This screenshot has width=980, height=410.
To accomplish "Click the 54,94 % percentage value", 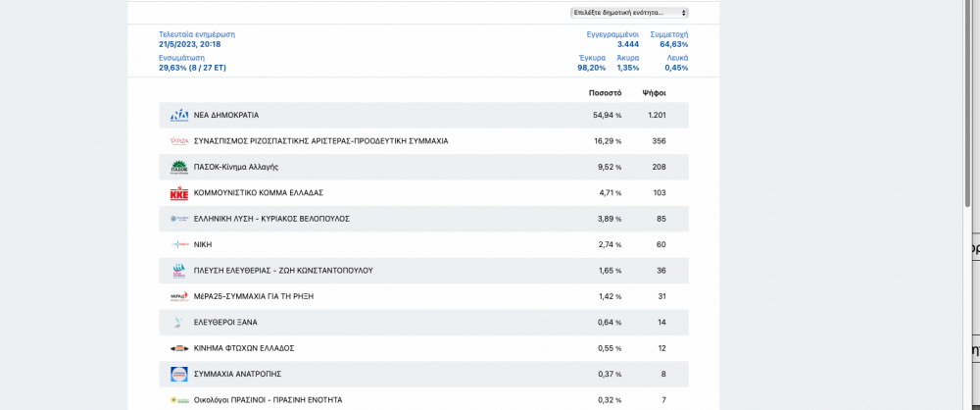I will coord(608,115).
